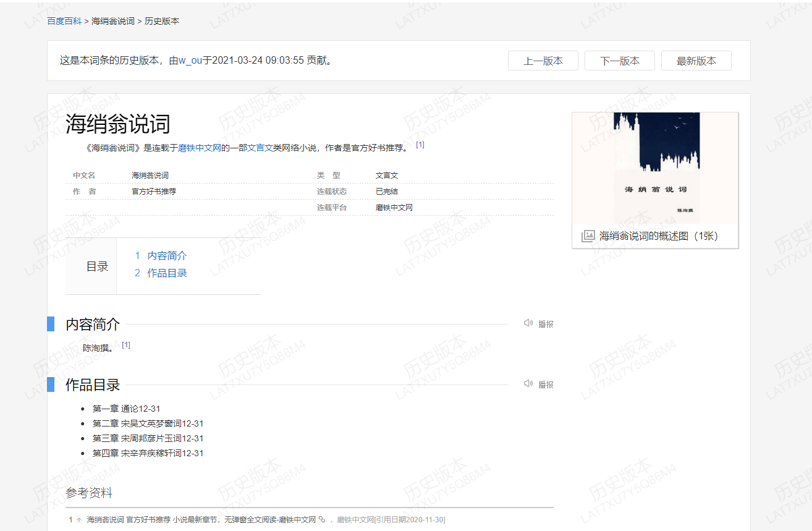Click the 参考资料 heading
The width and height of the screenshot is (812, 531).
[89, 493]
